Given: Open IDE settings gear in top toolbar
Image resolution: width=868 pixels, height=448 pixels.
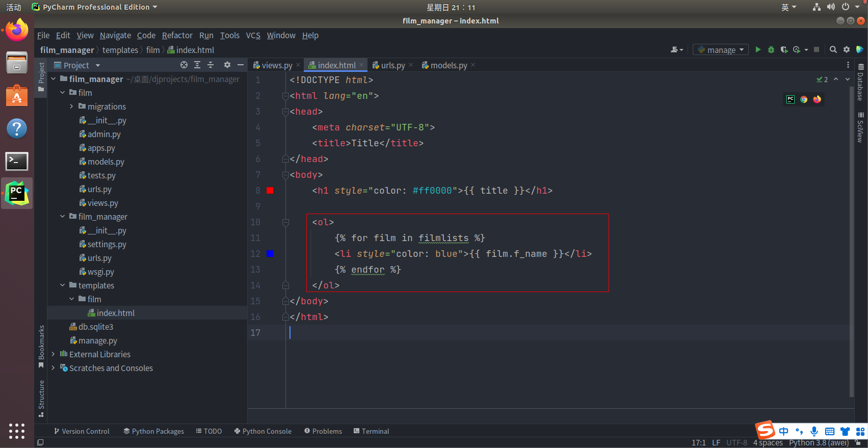Looking at the screenshot, I should (847, 49).
